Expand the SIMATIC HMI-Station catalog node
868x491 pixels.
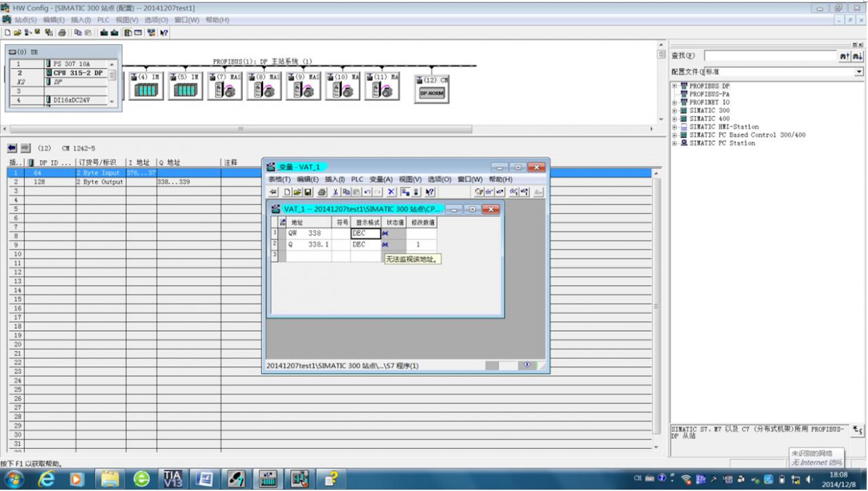pyautogui.click(x=675, y=127)
